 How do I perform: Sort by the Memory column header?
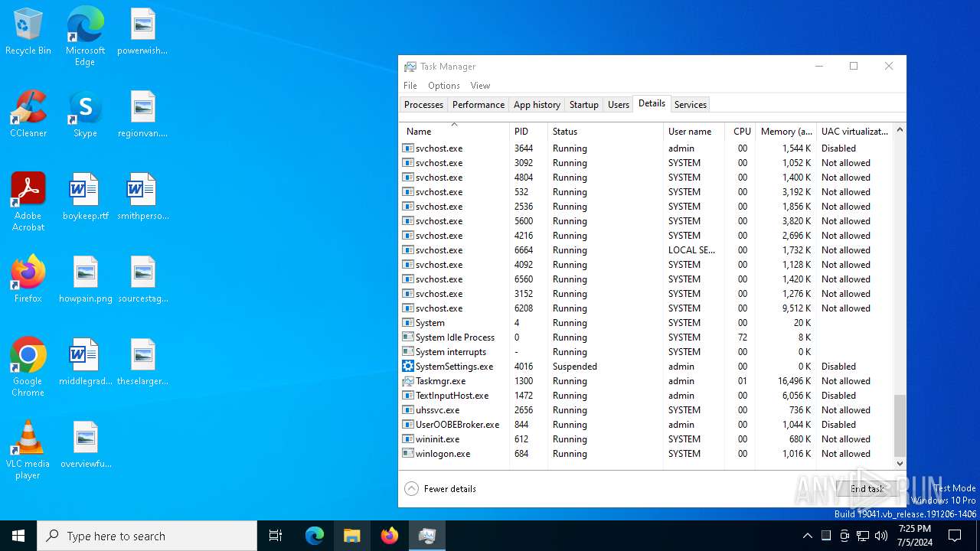coord(786,131)
